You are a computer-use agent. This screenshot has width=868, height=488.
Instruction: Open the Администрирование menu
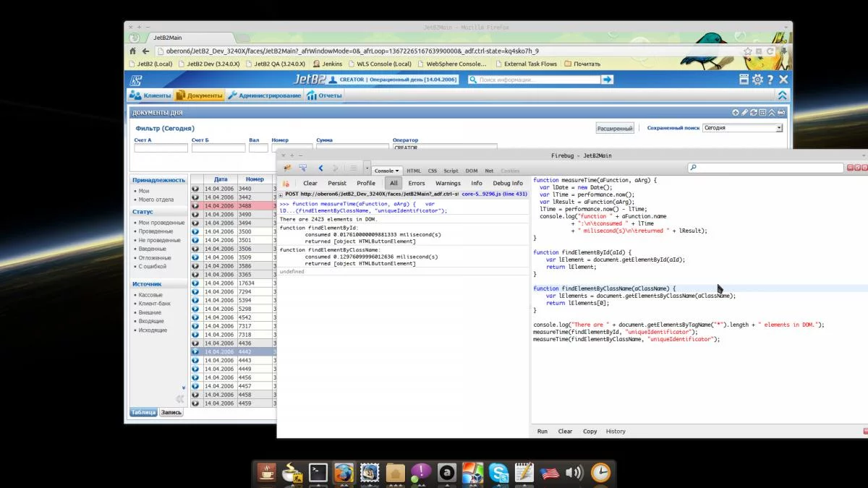click(265, 95)
